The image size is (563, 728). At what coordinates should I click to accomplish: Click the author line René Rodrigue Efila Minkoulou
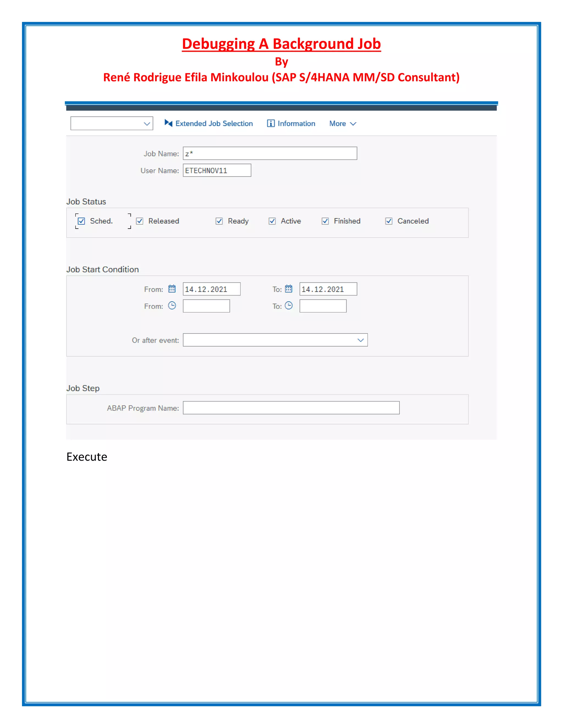[x=281, y=77]
